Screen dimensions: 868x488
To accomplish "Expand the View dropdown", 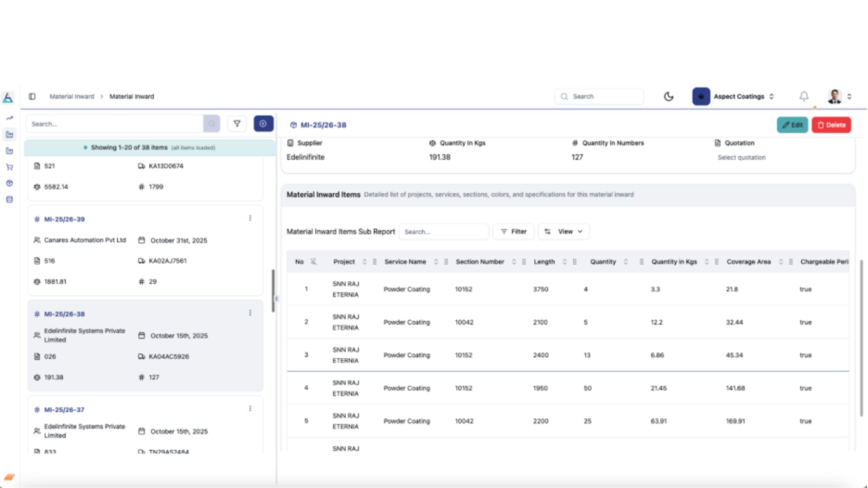I will click(564, 231).
